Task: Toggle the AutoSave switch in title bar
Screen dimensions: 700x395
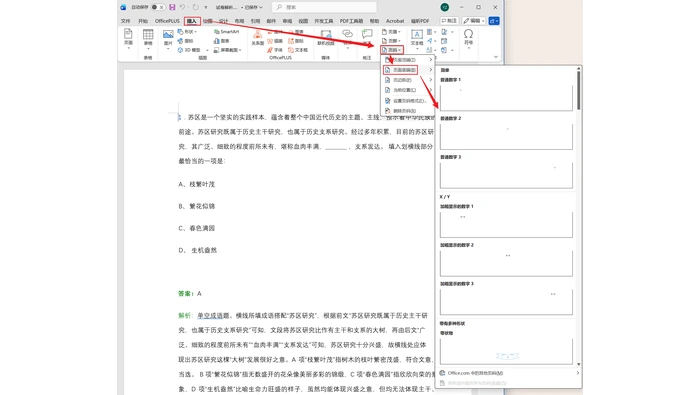Action: click(x=157, y=7)
